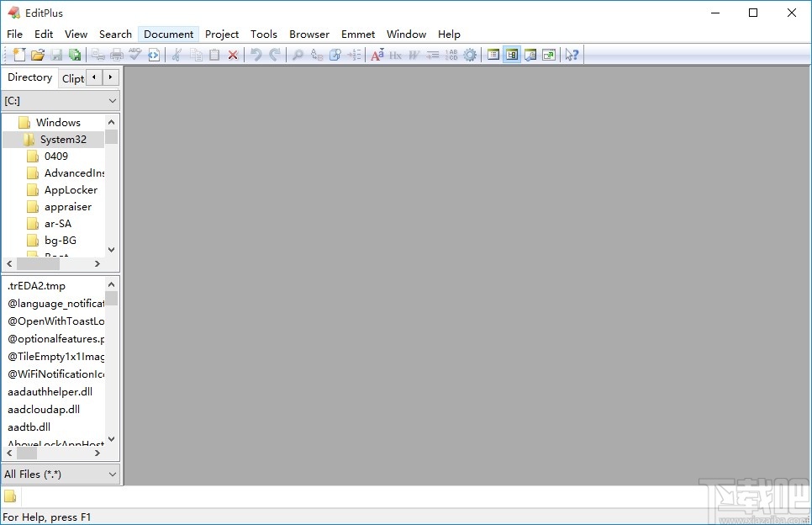Click the Full Screen icon
The image size is (812, 525).
click(549, 55)
